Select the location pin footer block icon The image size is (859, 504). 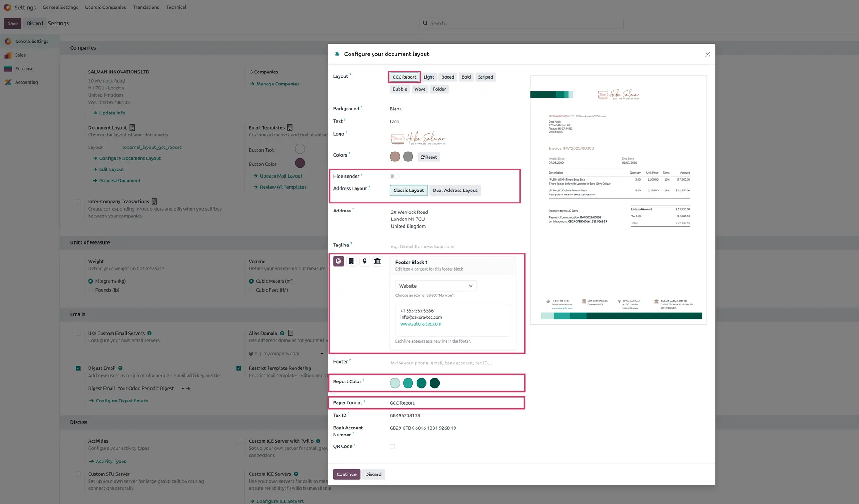[x=365, y=261]
